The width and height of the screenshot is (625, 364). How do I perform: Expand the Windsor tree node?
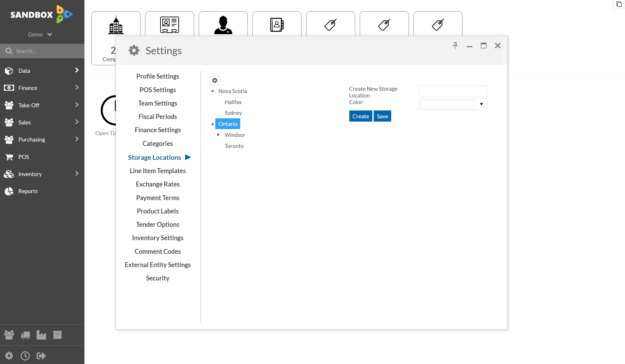coord(218,135)
